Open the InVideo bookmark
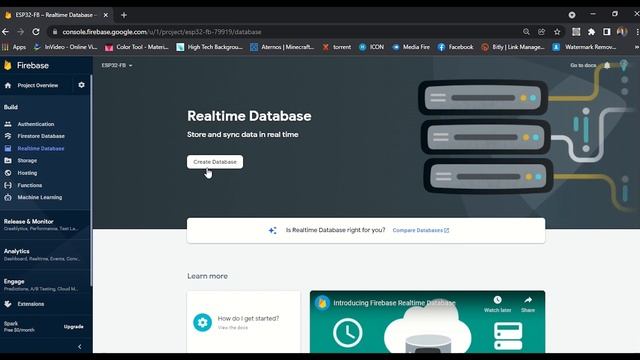 point(65,47)
